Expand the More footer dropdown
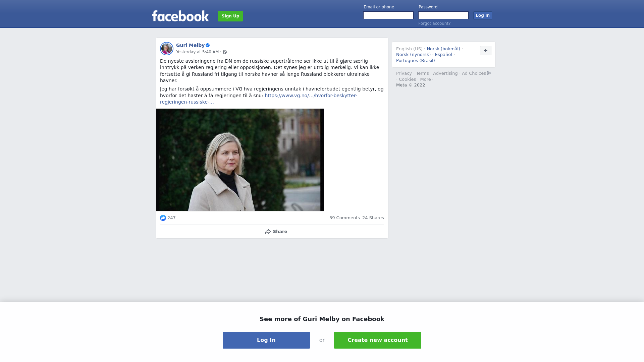The width and height of the screenshot is (644, 362). click(427, 79)
